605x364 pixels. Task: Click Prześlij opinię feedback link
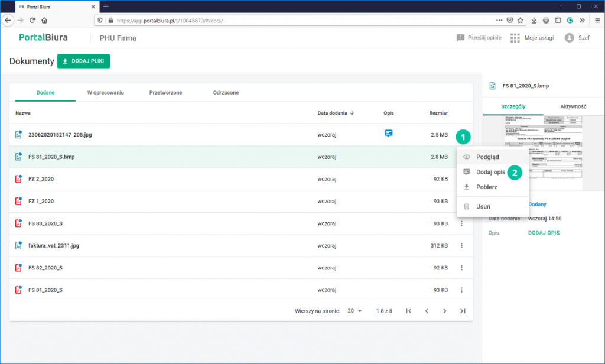pyautogui.click(x=479, y=38)
